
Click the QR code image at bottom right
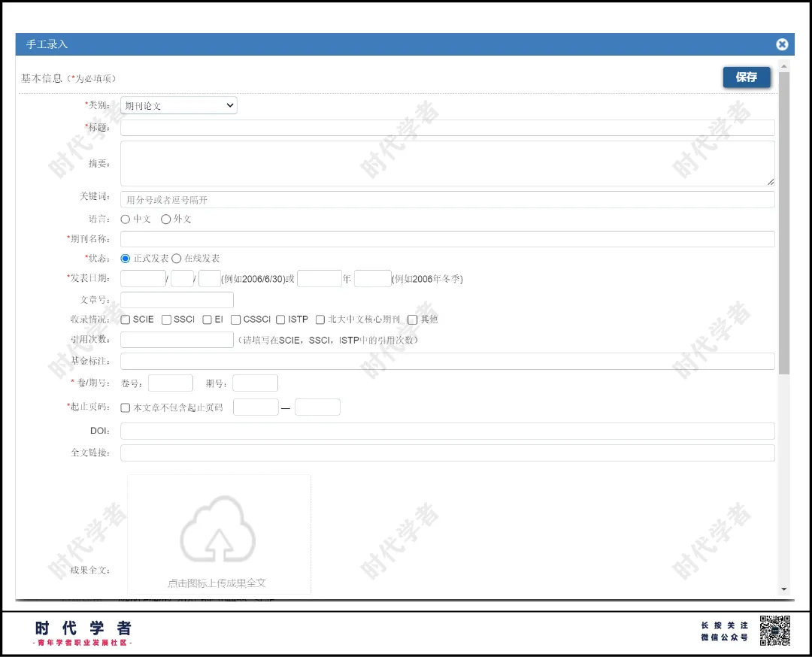[774, 630]
